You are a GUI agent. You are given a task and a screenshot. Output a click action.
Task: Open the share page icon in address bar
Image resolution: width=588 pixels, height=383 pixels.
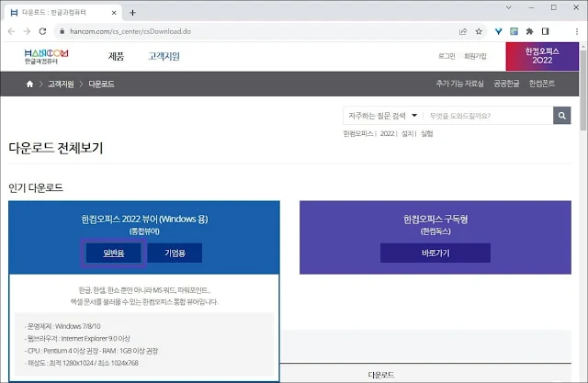pos(463,31)
